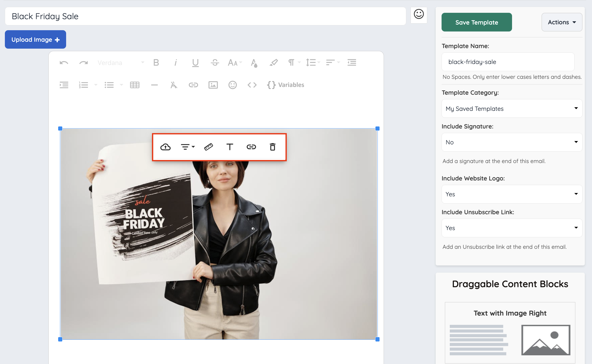Image resolution: width=592 pixels, height=364 pixels.
Task: Expand the Include Signature dropdown
Action: 512,142
